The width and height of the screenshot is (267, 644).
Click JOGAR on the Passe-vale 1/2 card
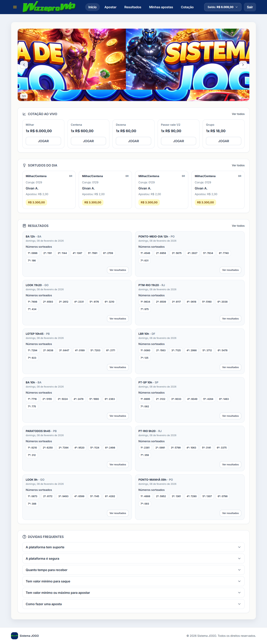(x=178, y=141)
